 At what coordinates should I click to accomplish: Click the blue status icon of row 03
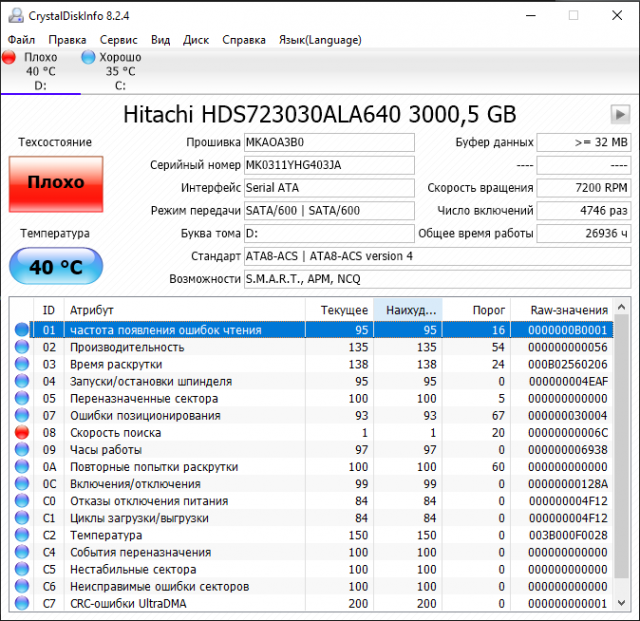pos(22,364)
